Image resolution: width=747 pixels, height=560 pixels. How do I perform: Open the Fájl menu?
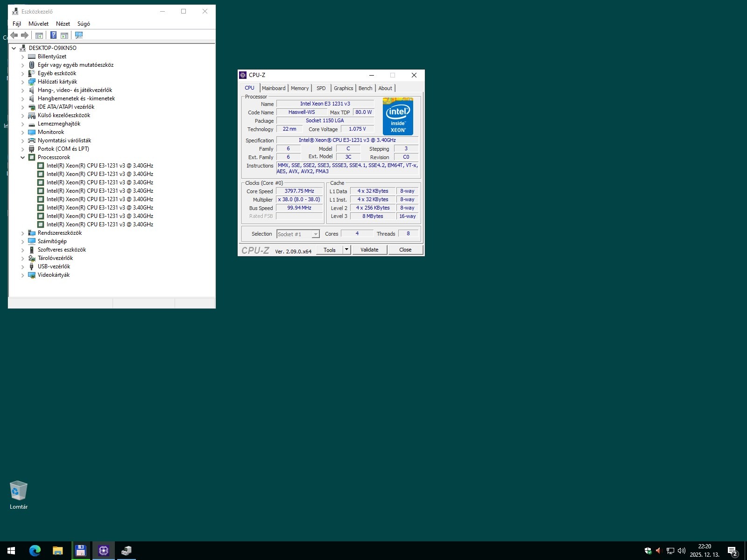point(17,24)
